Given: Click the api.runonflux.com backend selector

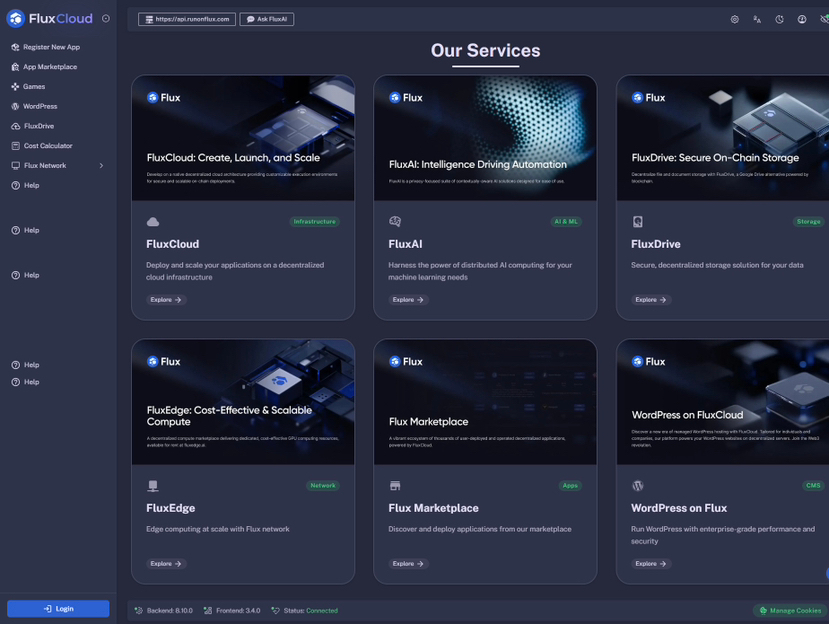Looking at the screenshot, I should [187, 19].
